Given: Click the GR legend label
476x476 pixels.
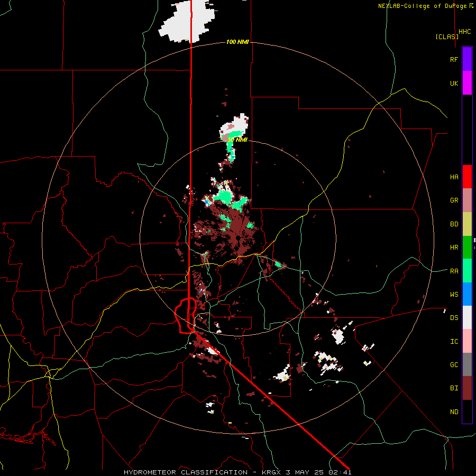Looking at the screenshot, I should (x=454, y=200).
